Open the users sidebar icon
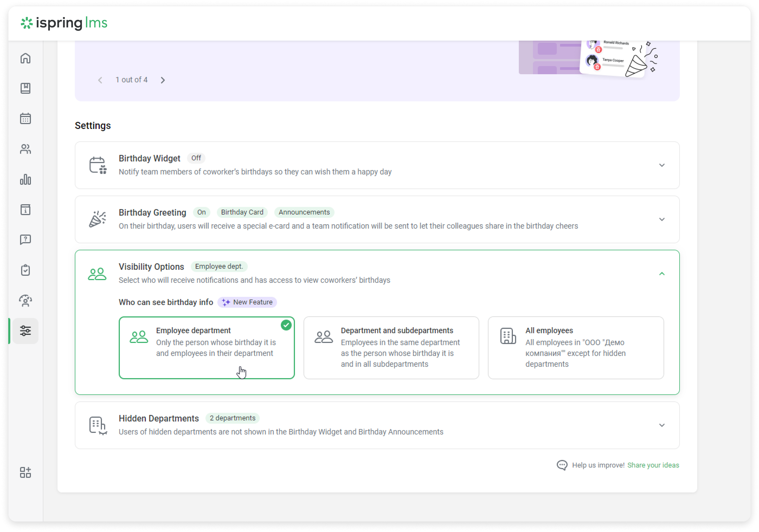Image resolution: width=759 pixels, height=532 pixels. (25, 149)
